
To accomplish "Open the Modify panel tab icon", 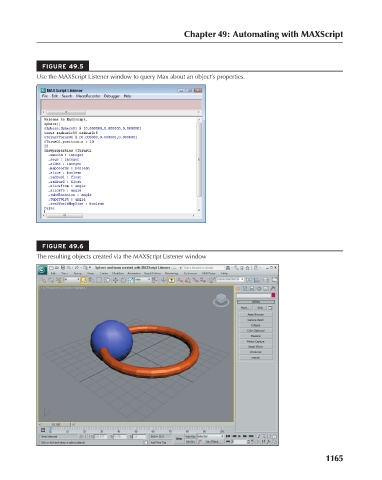I will point(245,288).
